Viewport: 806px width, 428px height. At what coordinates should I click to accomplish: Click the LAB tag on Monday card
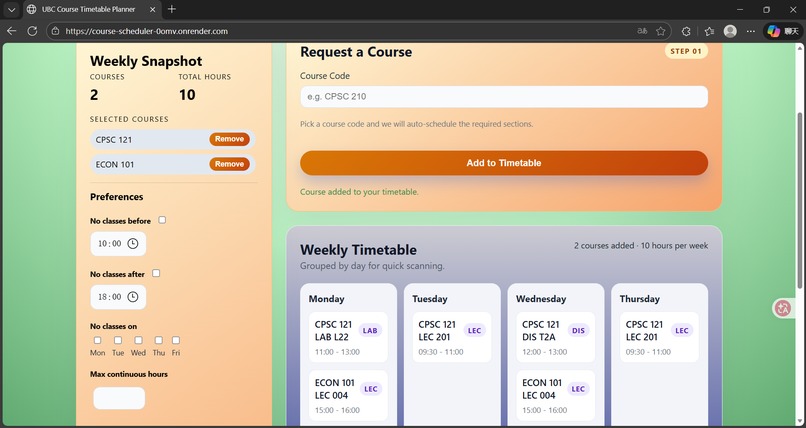(x=370, y=330)
